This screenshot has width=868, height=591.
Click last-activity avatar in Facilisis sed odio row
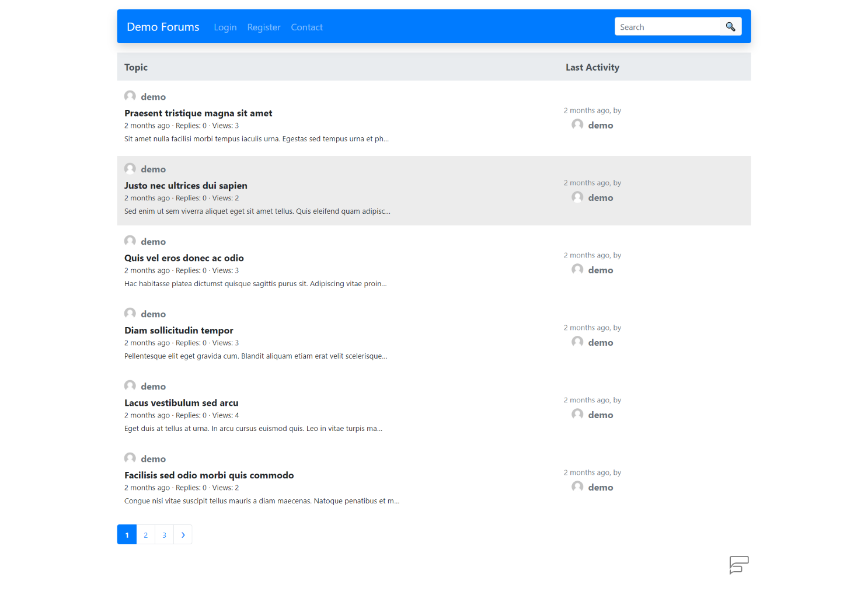(577, 486)
